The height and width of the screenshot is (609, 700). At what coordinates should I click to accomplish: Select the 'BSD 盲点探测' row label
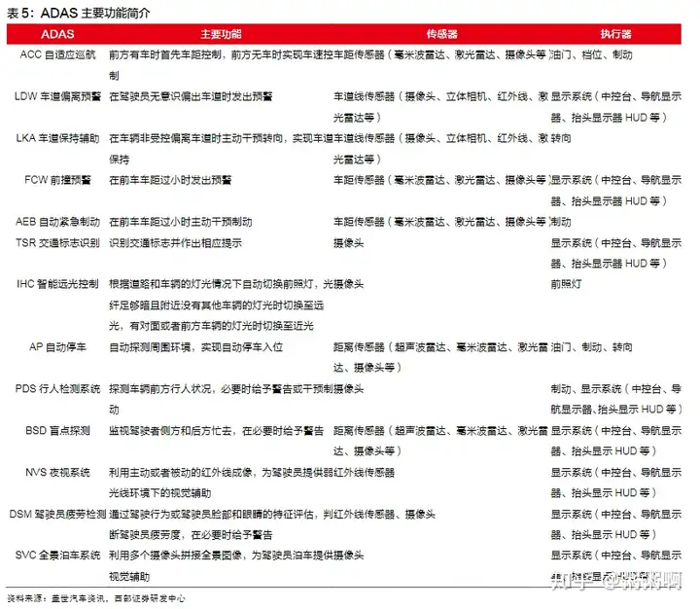pos(57,430)
